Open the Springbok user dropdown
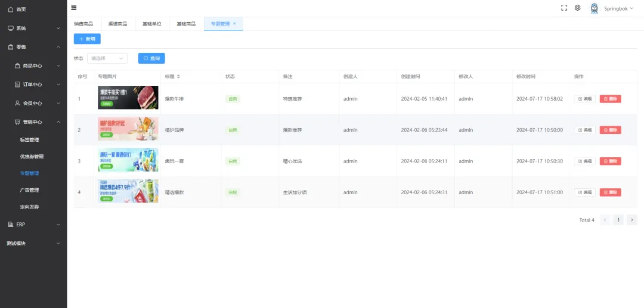 click(618, 8)
